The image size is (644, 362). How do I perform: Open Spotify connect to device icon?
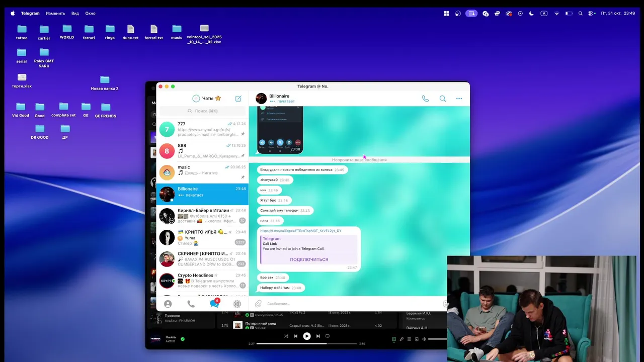click(417, 339)
